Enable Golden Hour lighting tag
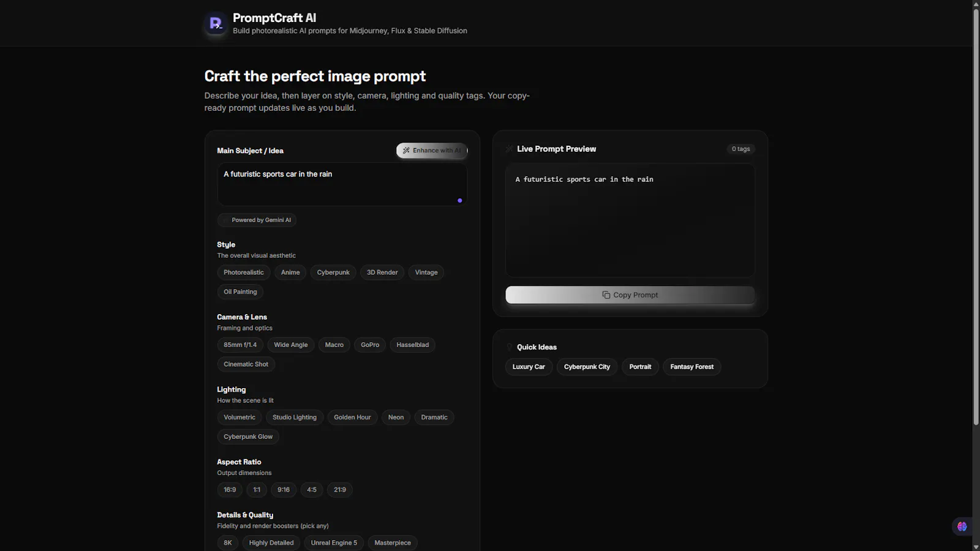The width and height of the screenshot is (980, 551). click(x=352, y=418)
